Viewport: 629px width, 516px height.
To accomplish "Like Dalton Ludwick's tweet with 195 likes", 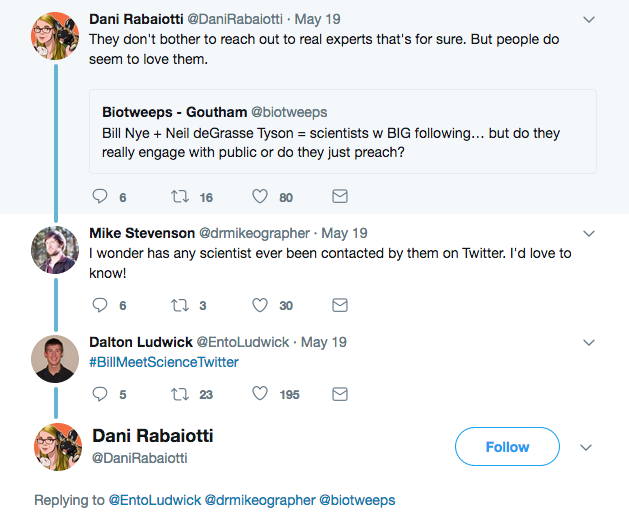I will point(260,394).
